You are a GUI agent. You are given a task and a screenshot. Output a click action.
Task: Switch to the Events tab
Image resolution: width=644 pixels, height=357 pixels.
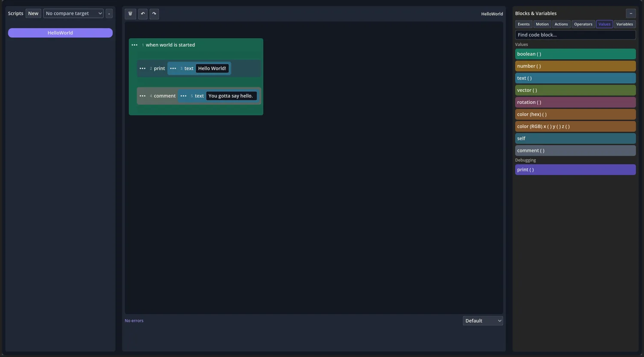click(524, 24)
